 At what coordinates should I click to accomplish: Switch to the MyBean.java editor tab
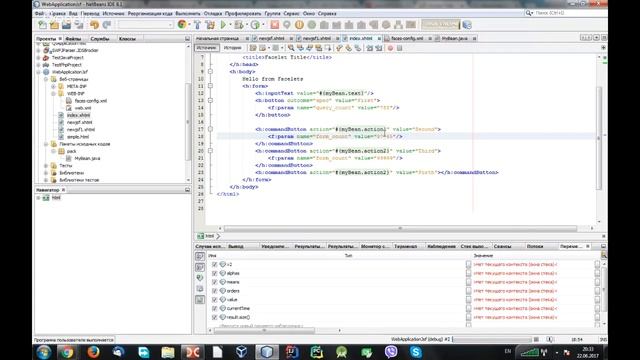tap(455, 38)
